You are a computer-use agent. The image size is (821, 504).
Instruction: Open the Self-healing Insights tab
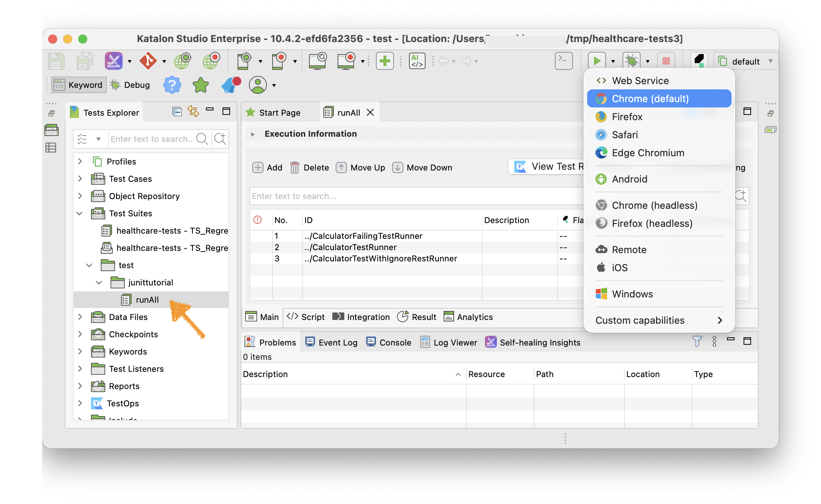pos(533,342)
